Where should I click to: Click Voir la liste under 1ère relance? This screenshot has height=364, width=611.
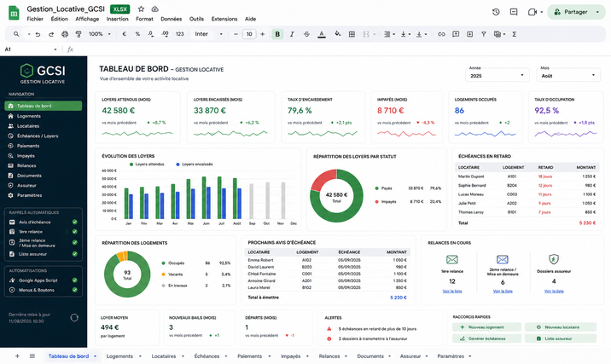452,292
